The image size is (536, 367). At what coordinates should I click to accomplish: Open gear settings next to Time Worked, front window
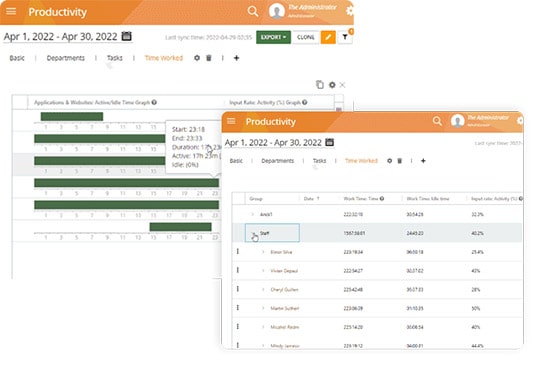coord(389,161)
